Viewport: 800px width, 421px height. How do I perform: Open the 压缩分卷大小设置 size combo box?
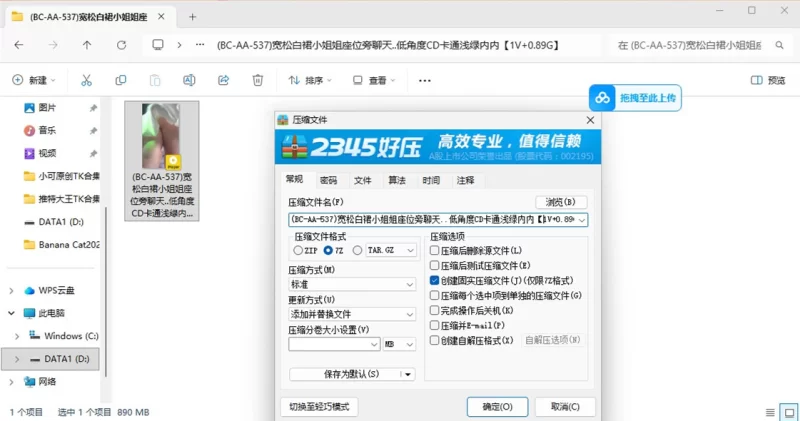tap(334, 344)
